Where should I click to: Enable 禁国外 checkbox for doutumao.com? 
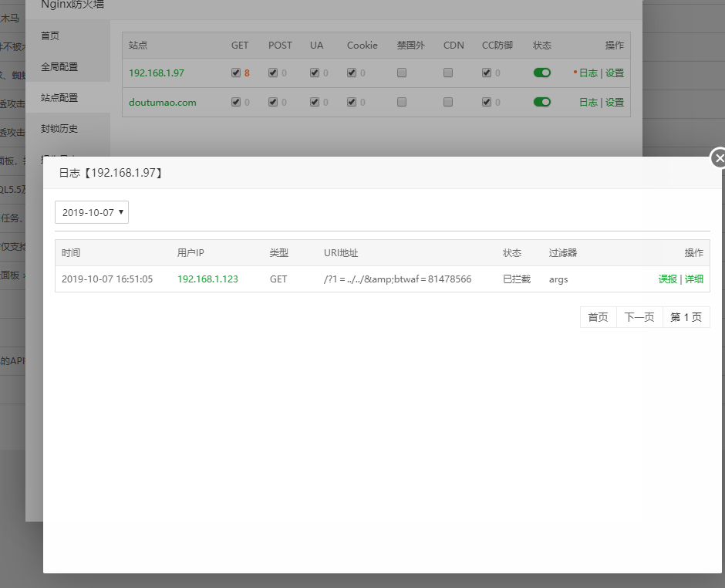pos(402,102)
